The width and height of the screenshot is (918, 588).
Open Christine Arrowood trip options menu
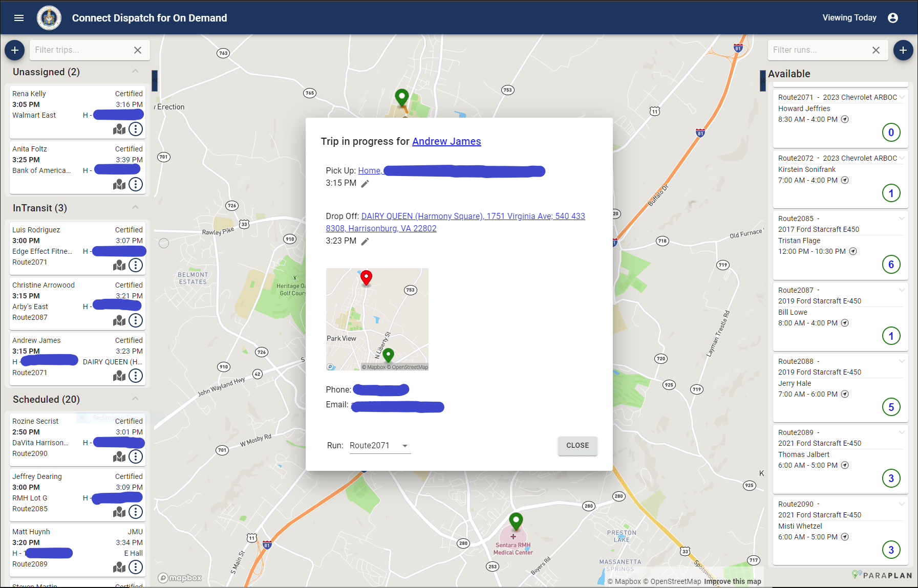pos(136,320)
